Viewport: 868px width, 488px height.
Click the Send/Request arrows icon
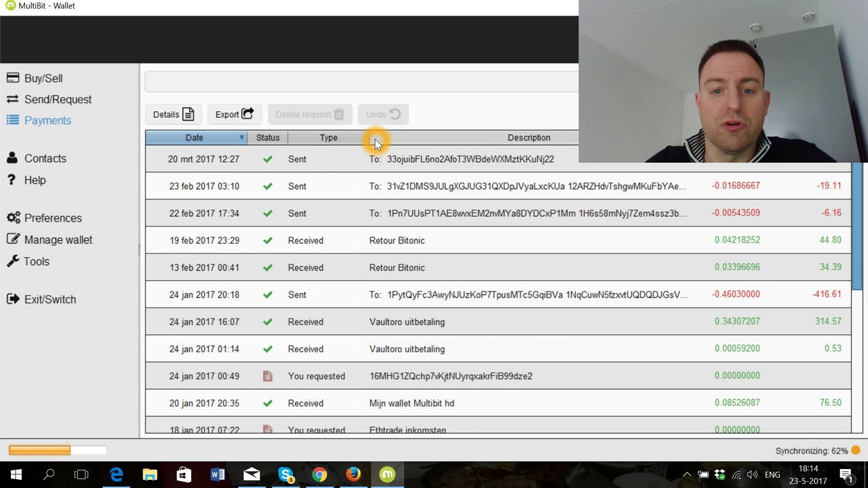(13, 99)
